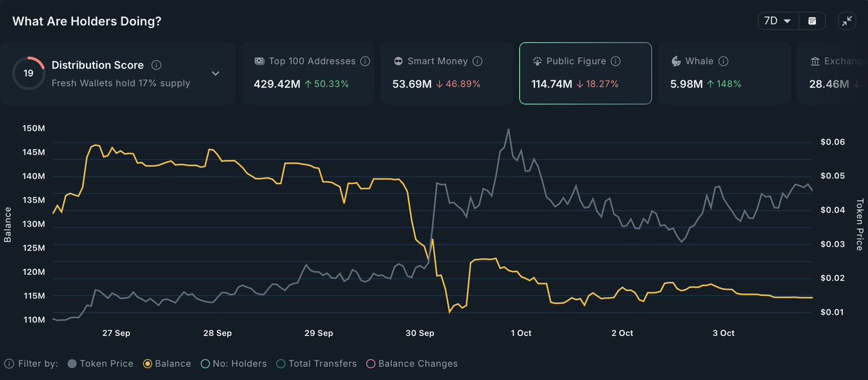
Task: Click 'Fresh Wallets hold 17% supply' text
Action: tap(121, 83)
